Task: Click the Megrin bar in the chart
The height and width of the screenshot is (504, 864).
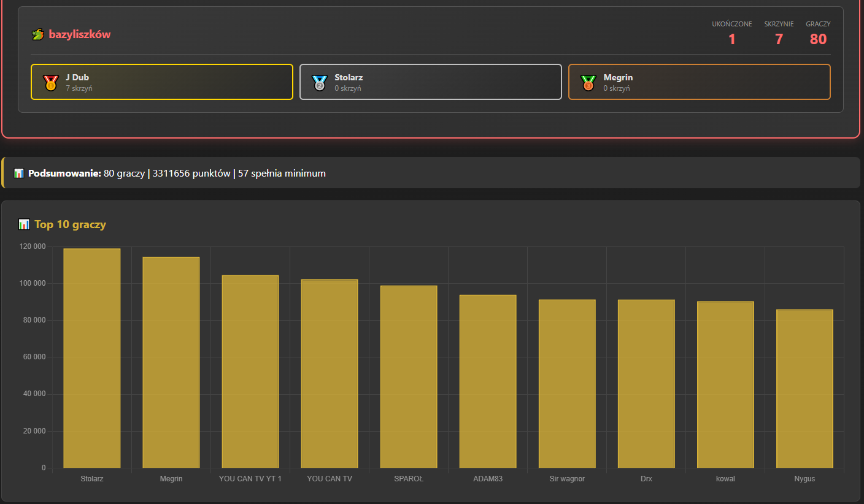Action: coord(171,362)
